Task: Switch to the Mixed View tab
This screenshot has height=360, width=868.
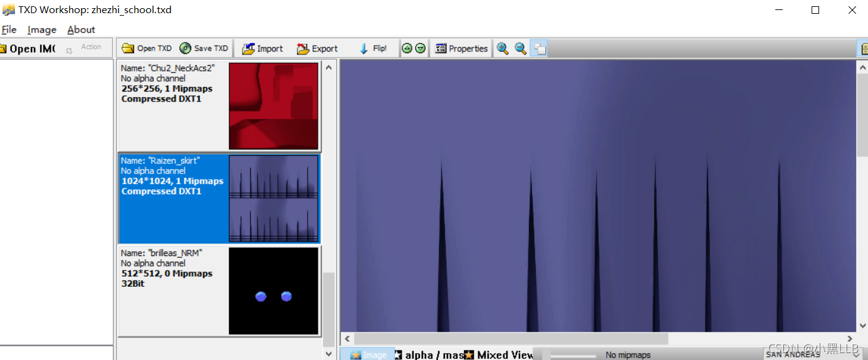Action: point(499,355)
